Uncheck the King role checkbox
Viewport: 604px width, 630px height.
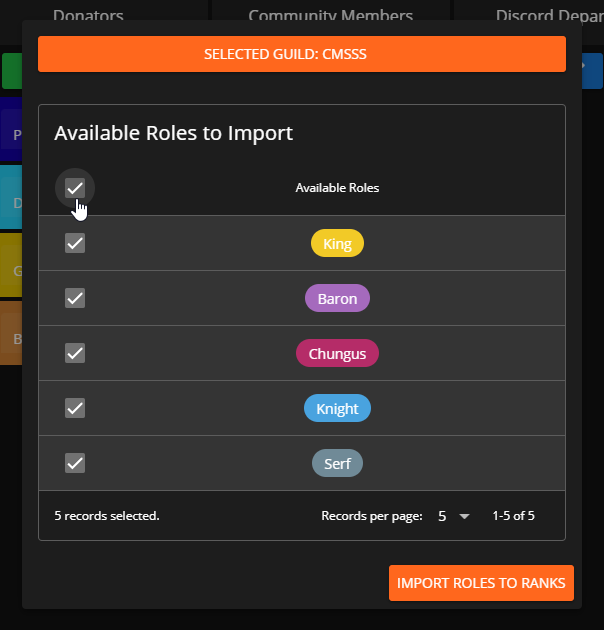(75, 243)
